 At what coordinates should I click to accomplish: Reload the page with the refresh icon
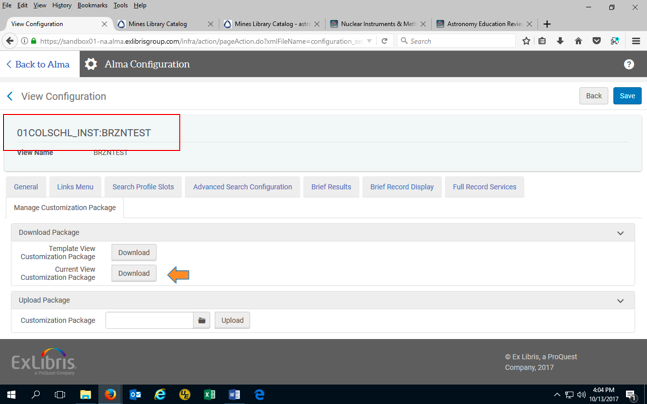click(384, 41)
